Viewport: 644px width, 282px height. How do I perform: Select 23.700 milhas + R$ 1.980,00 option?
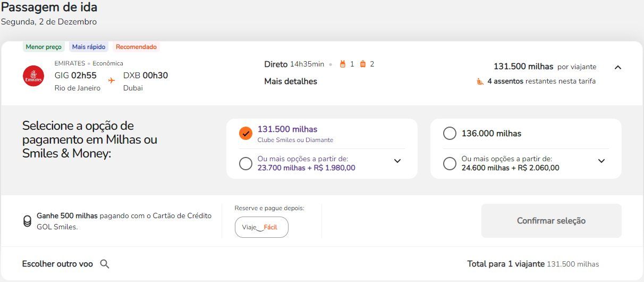point(245,163)
